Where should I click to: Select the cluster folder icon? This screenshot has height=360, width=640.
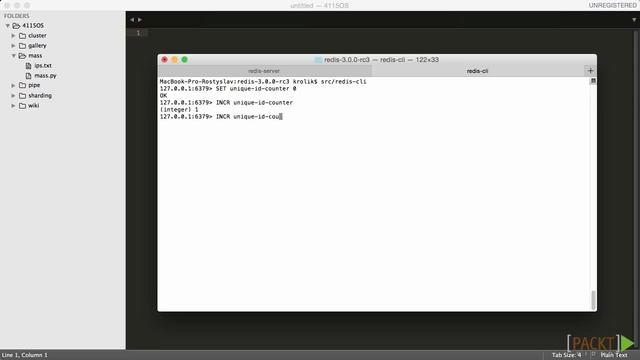pyautogui.click(x=22, y=36)
